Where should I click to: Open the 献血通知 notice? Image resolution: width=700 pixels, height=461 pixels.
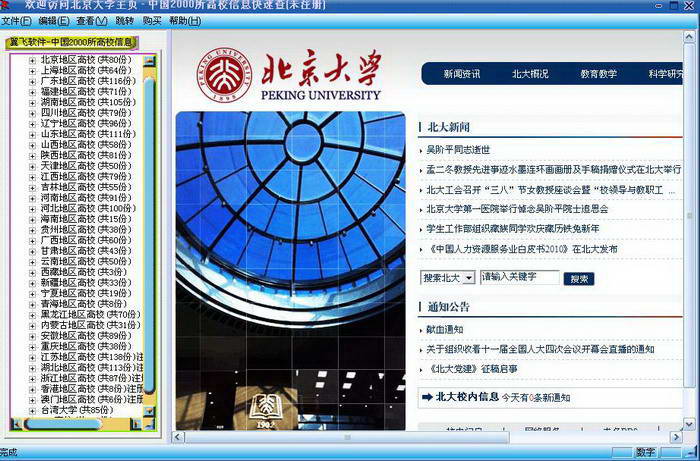444,330
